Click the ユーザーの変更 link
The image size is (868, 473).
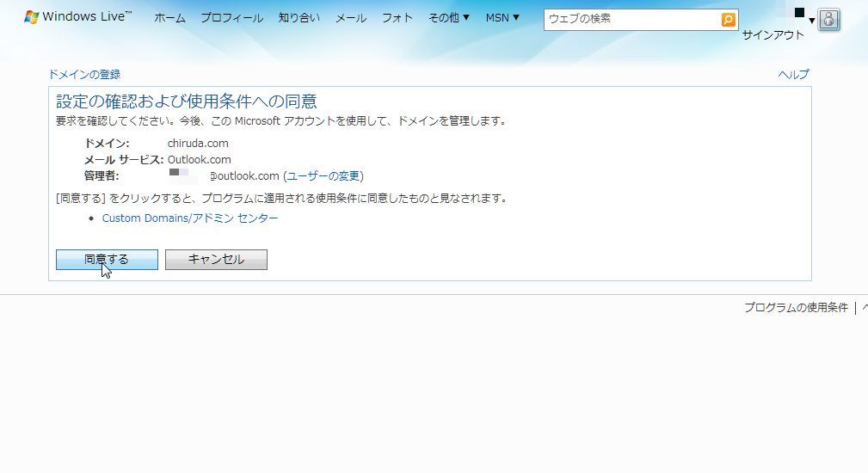coord(323,176)
